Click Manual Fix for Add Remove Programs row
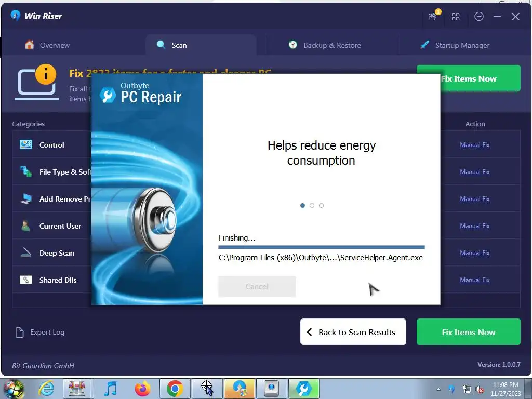The width and height of the screenshot is (532, 399). click(475, 199)
